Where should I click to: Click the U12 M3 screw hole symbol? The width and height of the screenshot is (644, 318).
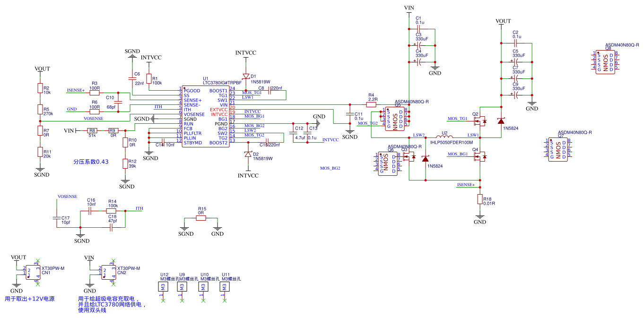point(163,287)
